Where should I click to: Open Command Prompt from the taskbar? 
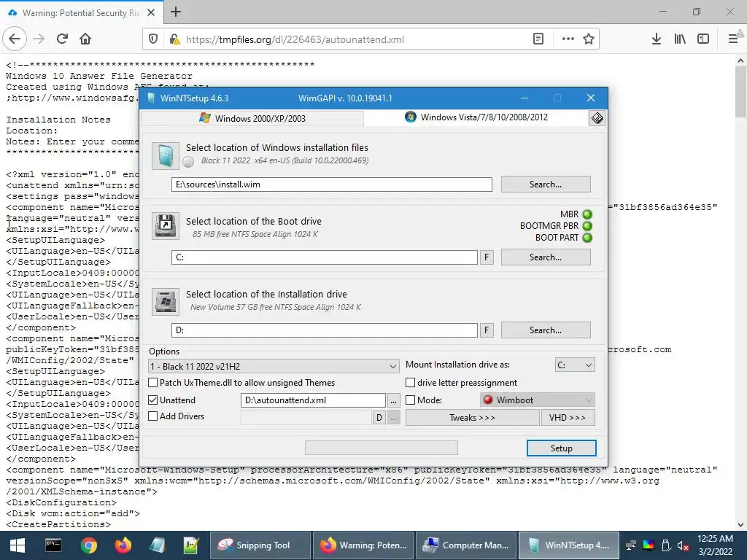[x=53, y=545]
